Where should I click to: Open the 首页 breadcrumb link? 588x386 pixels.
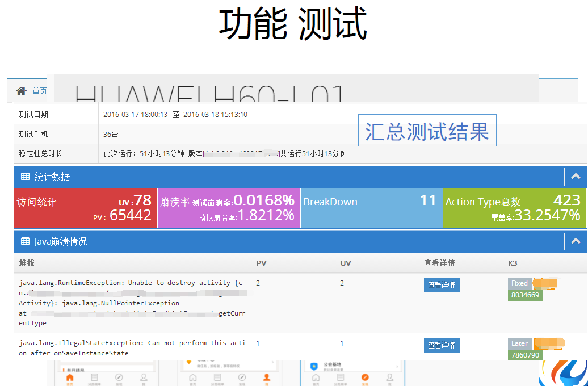coord(39,91)
